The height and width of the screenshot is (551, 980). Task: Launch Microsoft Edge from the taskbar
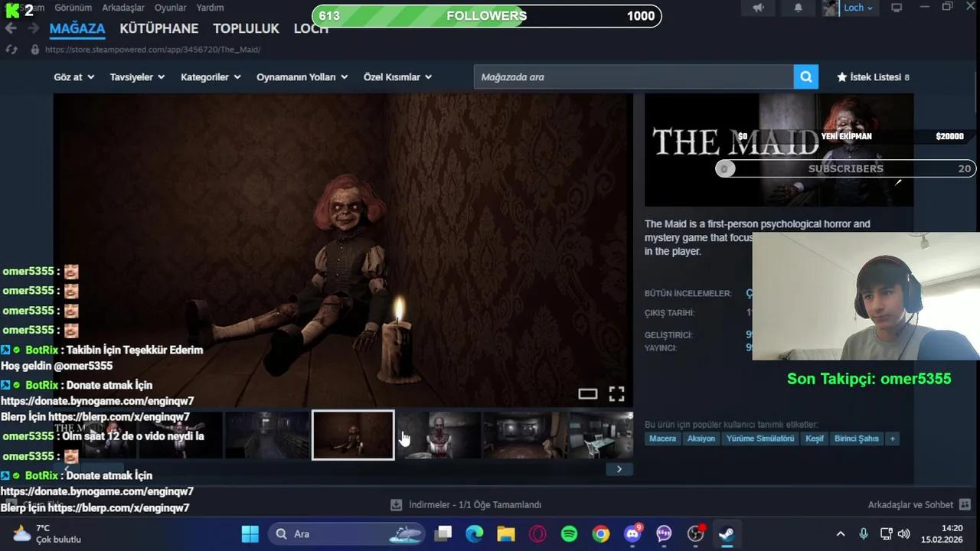click(475, 533)
